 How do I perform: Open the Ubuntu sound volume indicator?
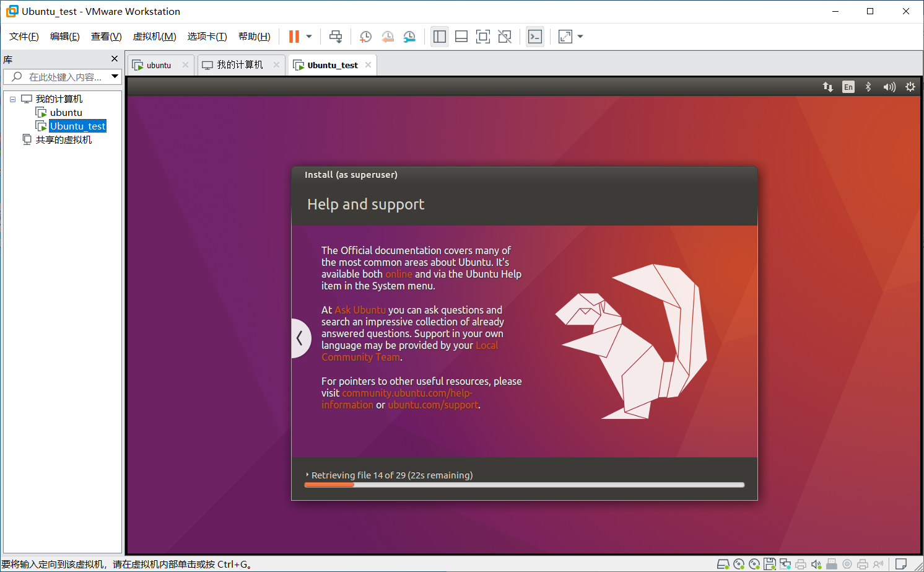pos(889,87)
